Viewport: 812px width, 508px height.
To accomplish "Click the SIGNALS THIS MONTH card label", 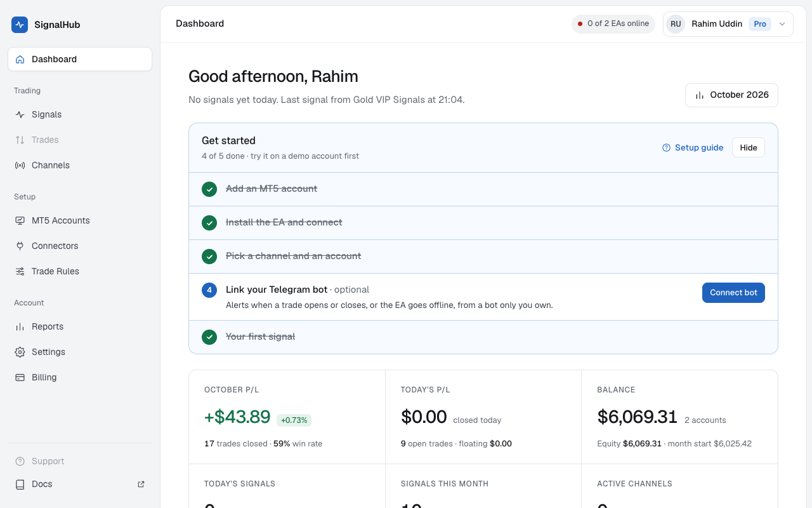I will 445,484.
